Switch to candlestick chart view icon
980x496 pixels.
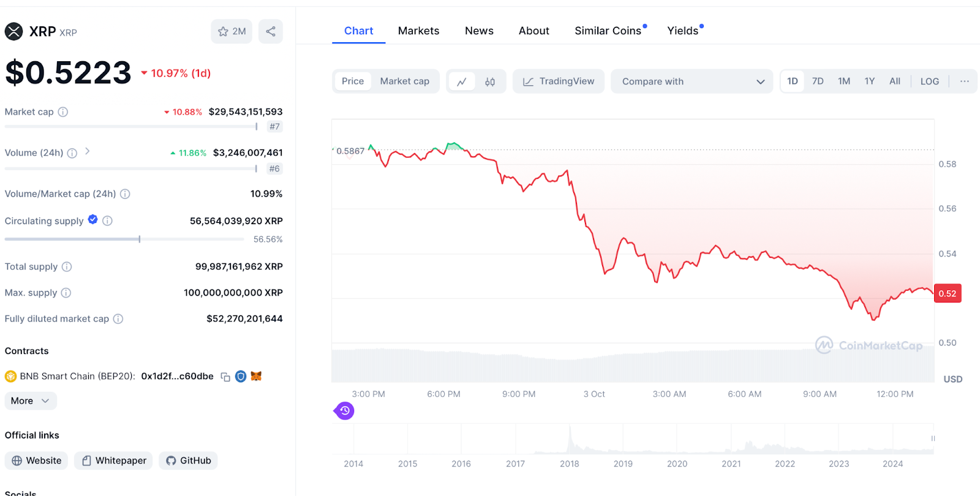(x=490, y=81)
